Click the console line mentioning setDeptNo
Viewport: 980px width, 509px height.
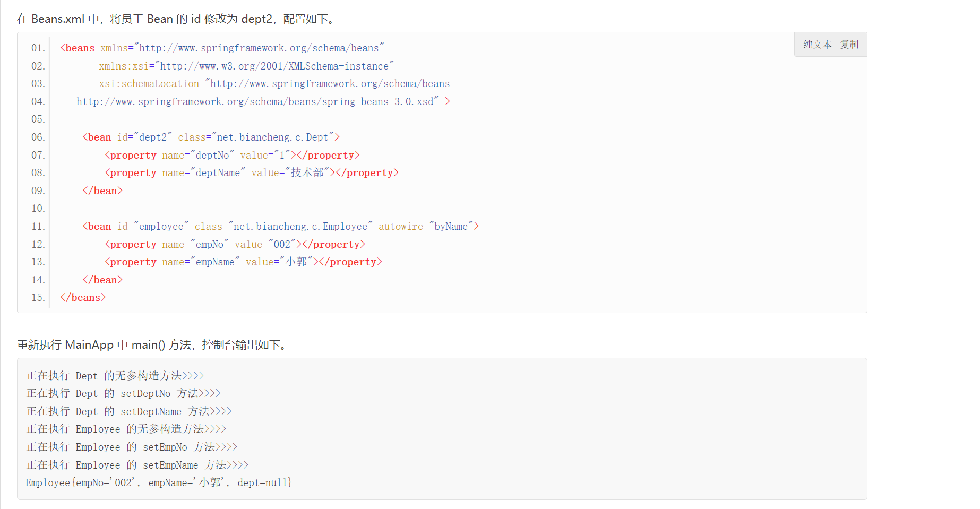tap(123, 394)
